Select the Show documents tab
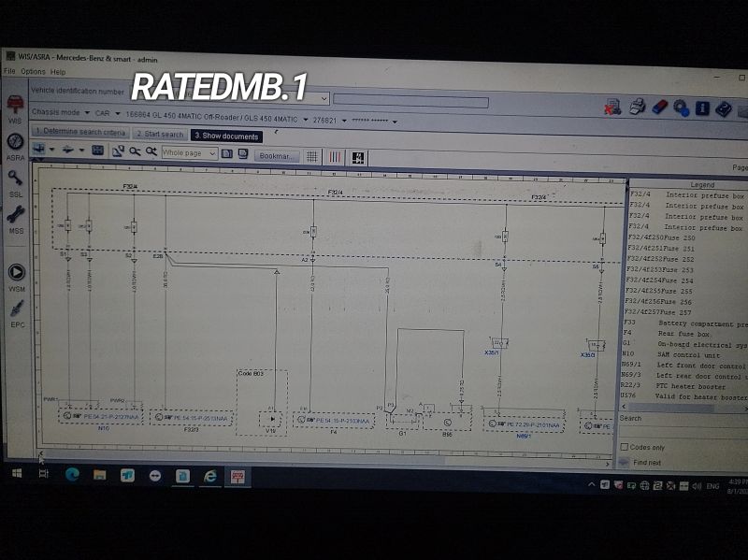Screen dimensions: 748x560 226,136
